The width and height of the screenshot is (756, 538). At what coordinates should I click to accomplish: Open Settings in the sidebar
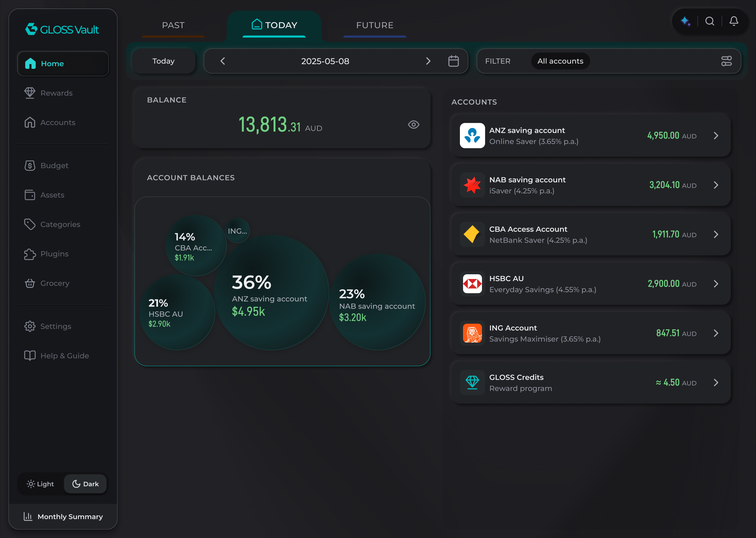coord(63,326)
